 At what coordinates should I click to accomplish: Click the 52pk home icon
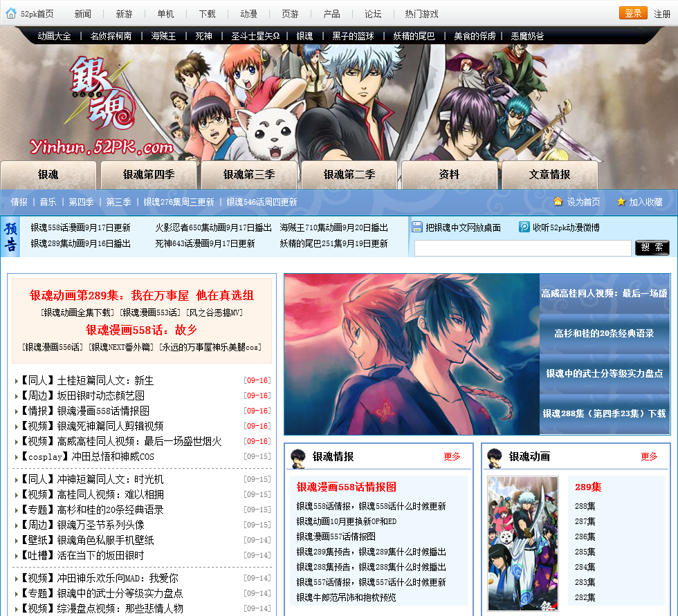pyautogui.click(x=11, y=13)
